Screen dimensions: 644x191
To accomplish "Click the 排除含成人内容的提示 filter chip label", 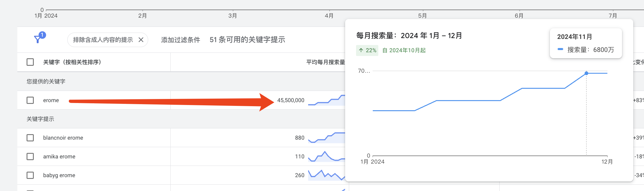I will (x=103, y=40).
